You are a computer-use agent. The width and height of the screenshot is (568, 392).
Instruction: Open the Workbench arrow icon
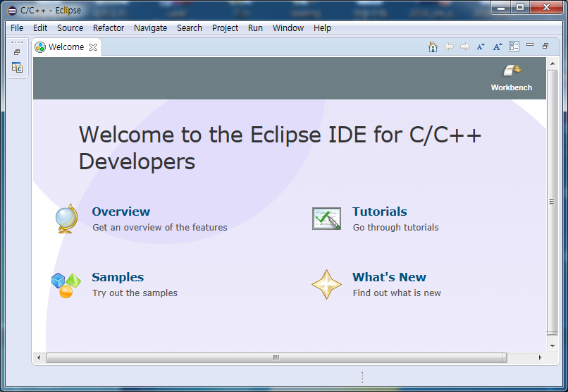pyautogui.click(x=512, y=71)
